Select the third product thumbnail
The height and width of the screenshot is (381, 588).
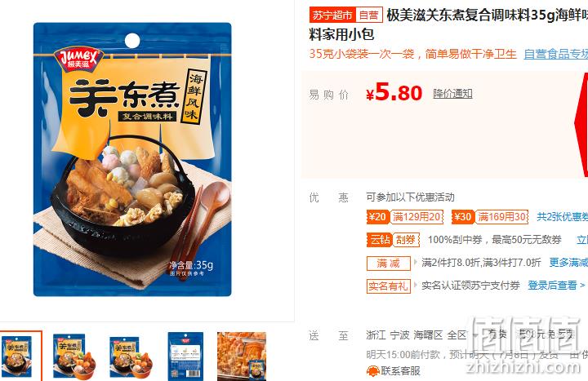[x=130, y=356]
